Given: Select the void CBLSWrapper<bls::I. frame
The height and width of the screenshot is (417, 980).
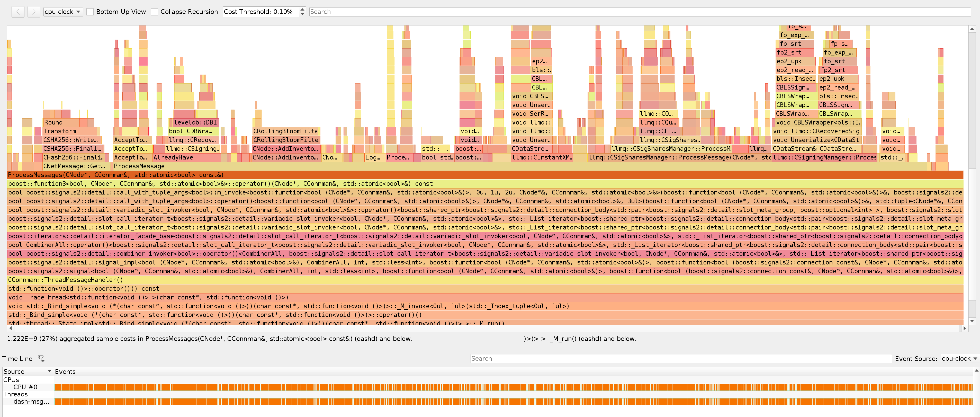Looking at the screenshot, I should click(x=818, y=122).
